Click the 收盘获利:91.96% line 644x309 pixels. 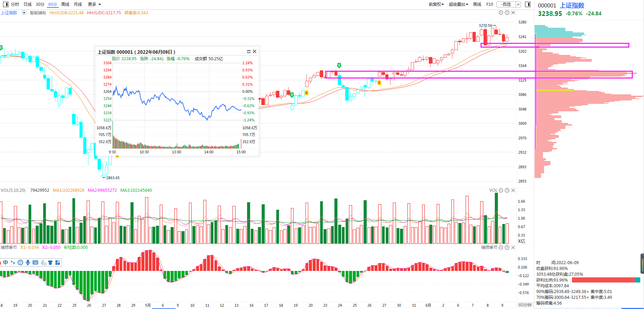click(x=552, y=269)
